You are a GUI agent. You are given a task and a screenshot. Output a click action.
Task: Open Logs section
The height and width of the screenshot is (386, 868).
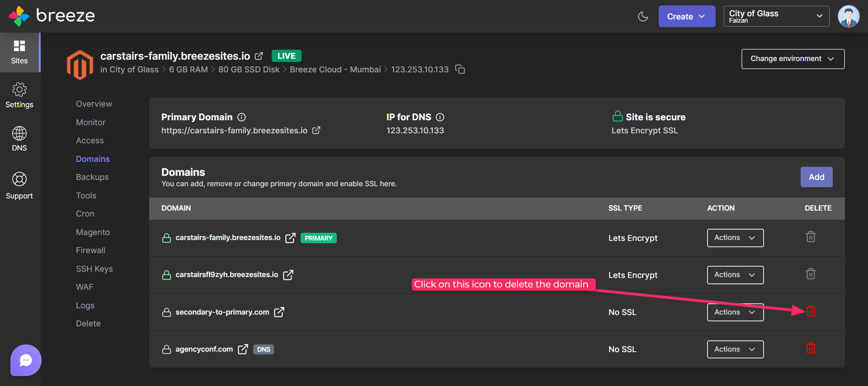click(x=85, y=306)
